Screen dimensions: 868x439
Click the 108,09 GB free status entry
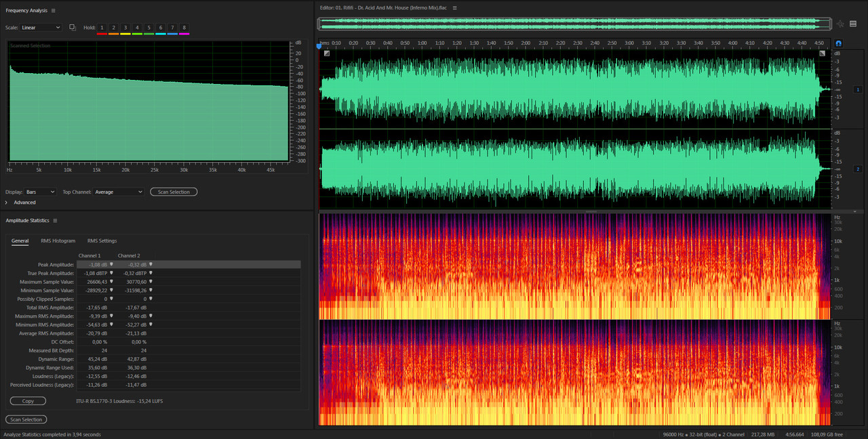tap(827, 434)
